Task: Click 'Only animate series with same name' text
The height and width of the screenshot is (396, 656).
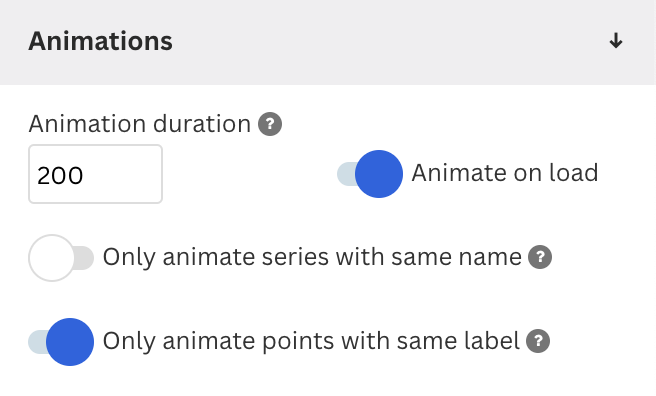Action: 312,257
